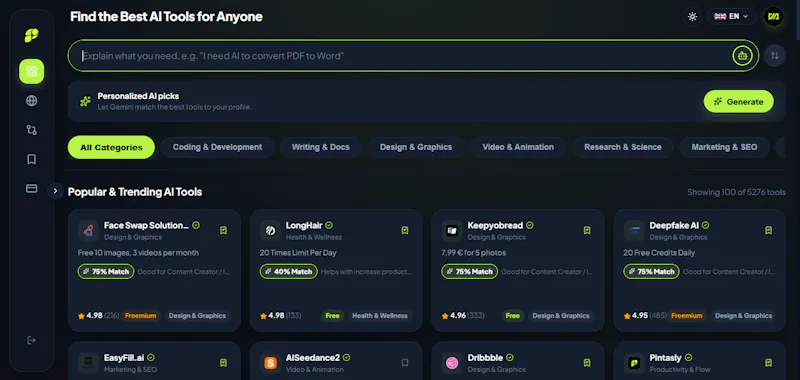The height and width of the screenshot is (380, 800).
Task: Open the Face Swap Solution title link
Action: 146,225
